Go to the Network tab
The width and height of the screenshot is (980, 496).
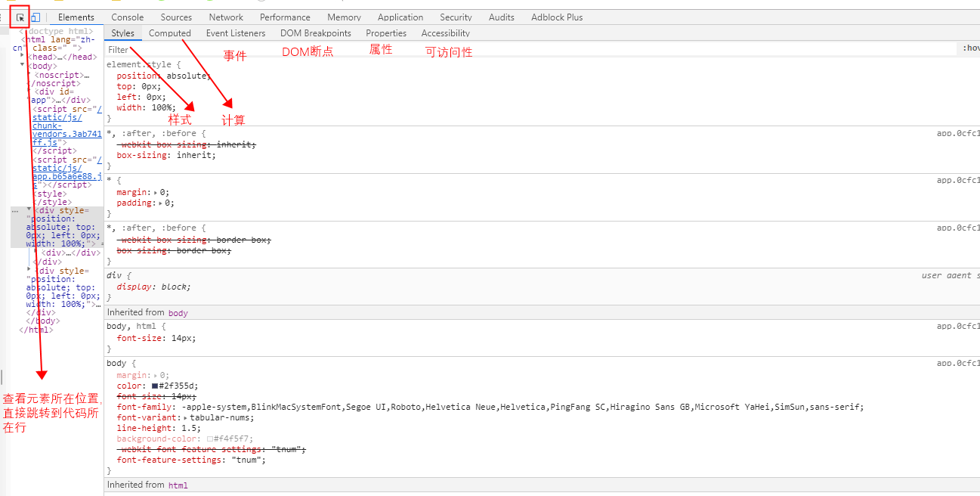pyautogui.click(x=226, y=17)
